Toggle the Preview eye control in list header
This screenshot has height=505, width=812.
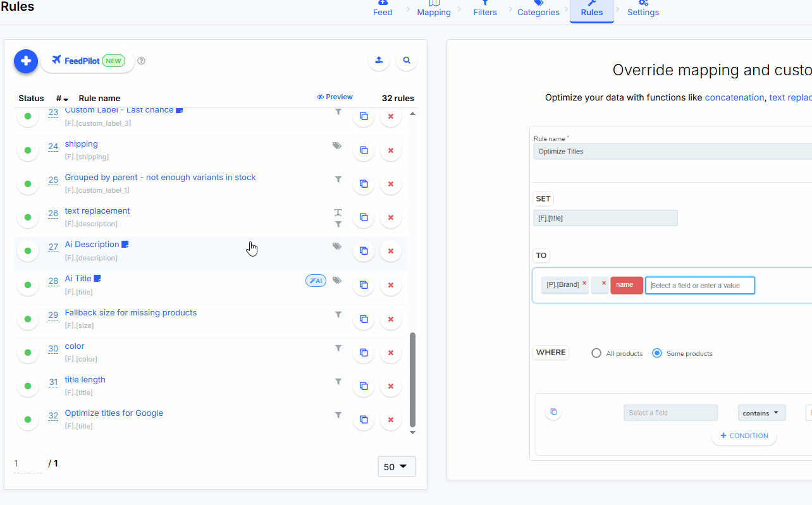click(x=335, y=96)
